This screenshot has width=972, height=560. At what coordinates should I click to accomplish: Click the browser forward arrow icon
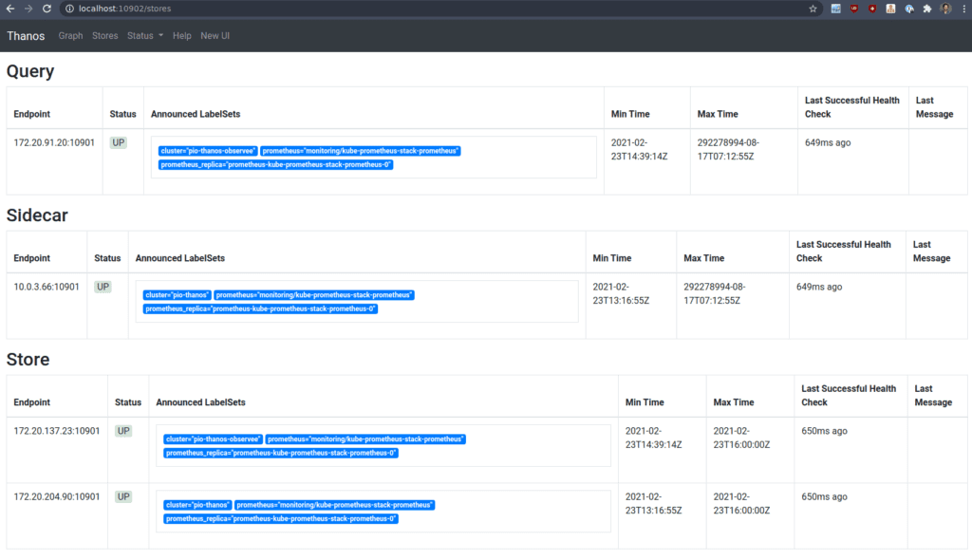(27, 9)
